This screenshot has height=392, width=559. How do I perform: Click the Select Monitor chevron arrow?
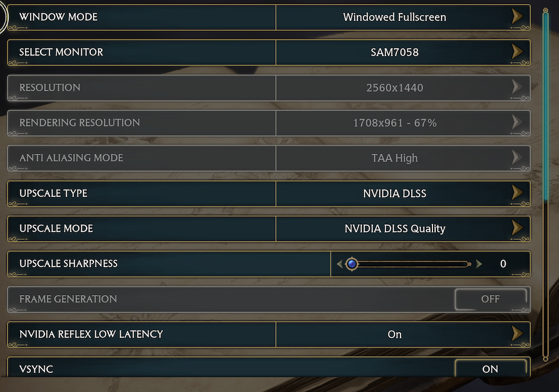click(x=517, y=52)
